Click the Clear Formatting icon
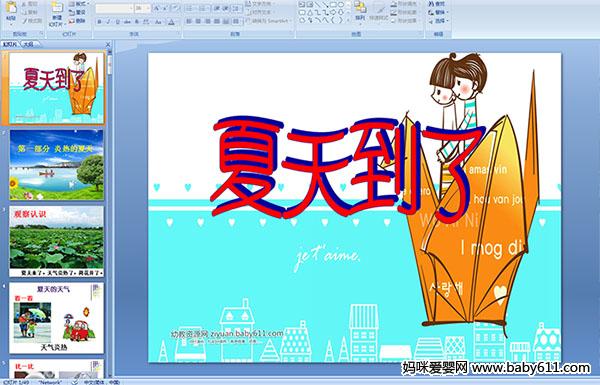600x385 pixels. (175, 8)
